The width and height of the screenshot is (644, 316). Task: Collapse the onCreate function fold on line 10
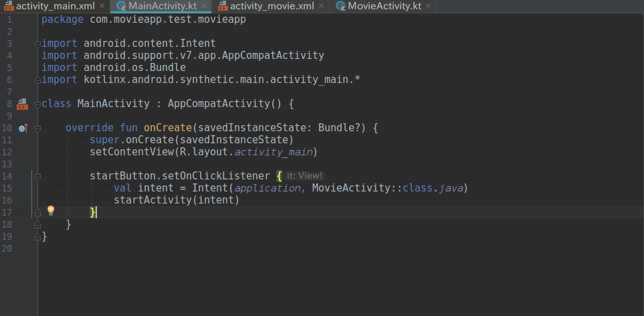pos(37,129)
